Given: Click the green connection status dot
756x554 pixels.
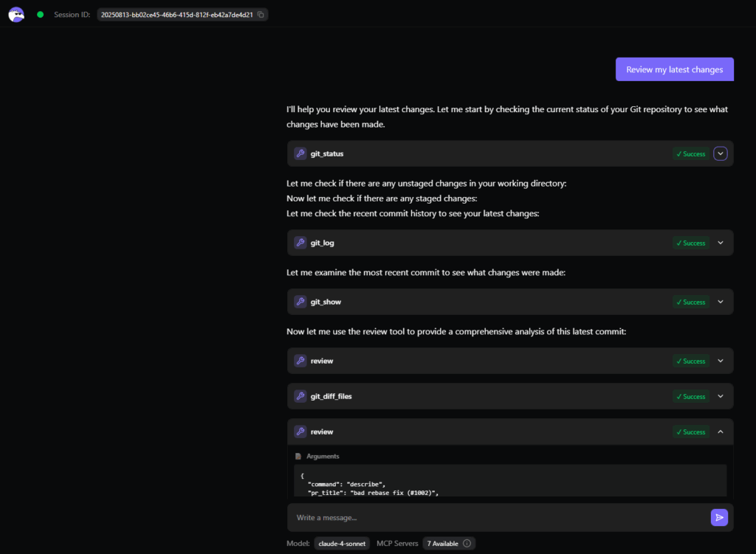Looking at the screenshot, I should (41, 14).
